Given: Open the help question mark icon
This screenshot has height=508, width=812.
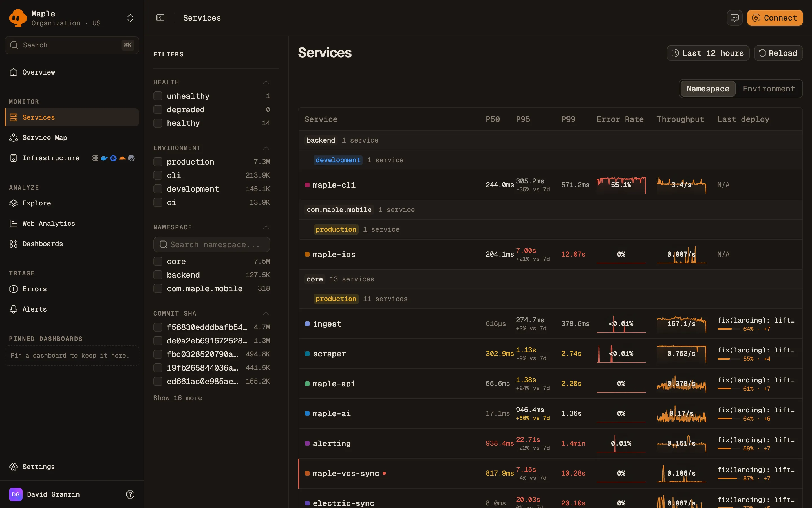Looking at the screenshot, I should pyautogui.click(x=130, y=494).
